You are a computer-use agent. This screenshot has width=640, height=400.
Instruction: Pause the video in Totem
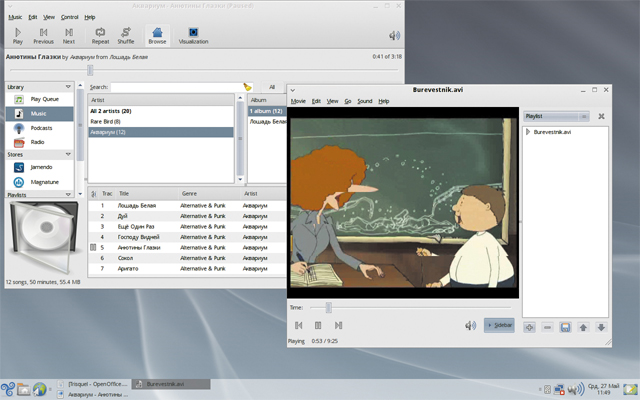coord(318,325)
